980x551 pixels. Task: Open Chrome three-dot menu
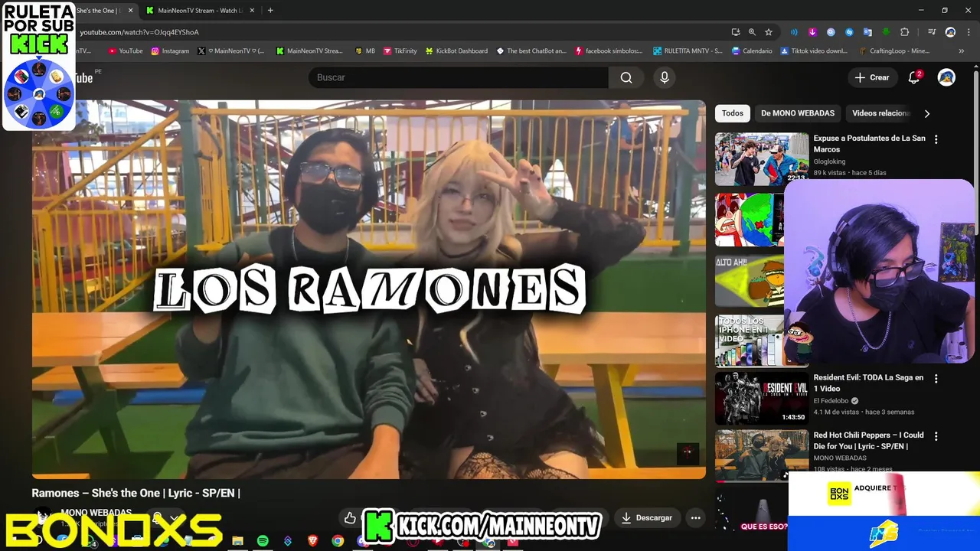coord(969,32)
